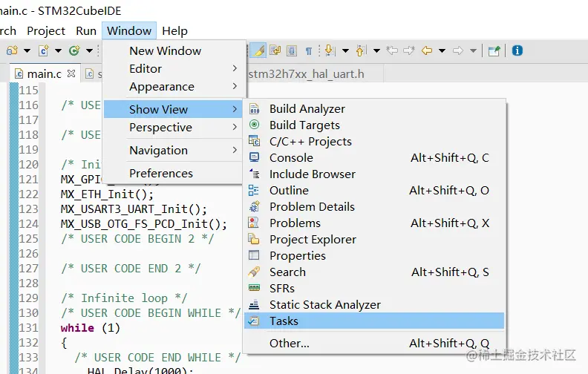Click the New C/C++ Project toolbar icon
The image size is (588, 374).
(x=12, y=50)
